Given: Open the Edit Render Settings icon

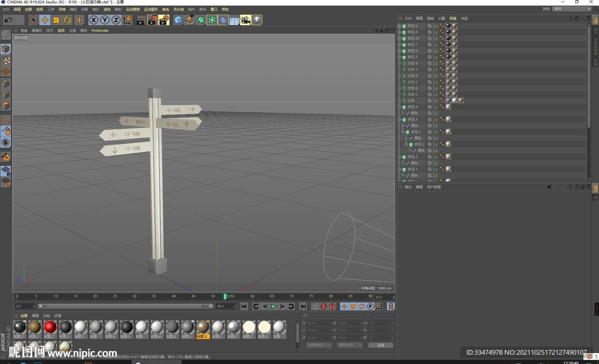Looking at the screenshot, I should [x=164, y=20].
